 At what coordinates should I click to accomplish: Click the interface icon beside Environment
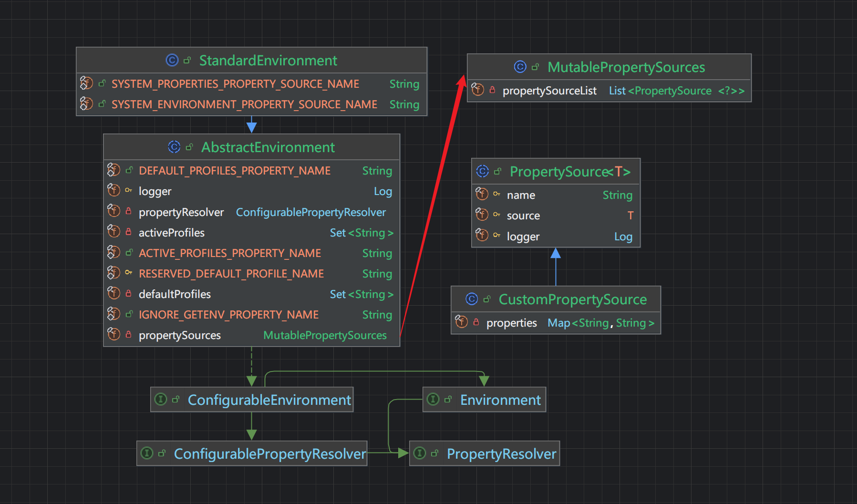433,399
